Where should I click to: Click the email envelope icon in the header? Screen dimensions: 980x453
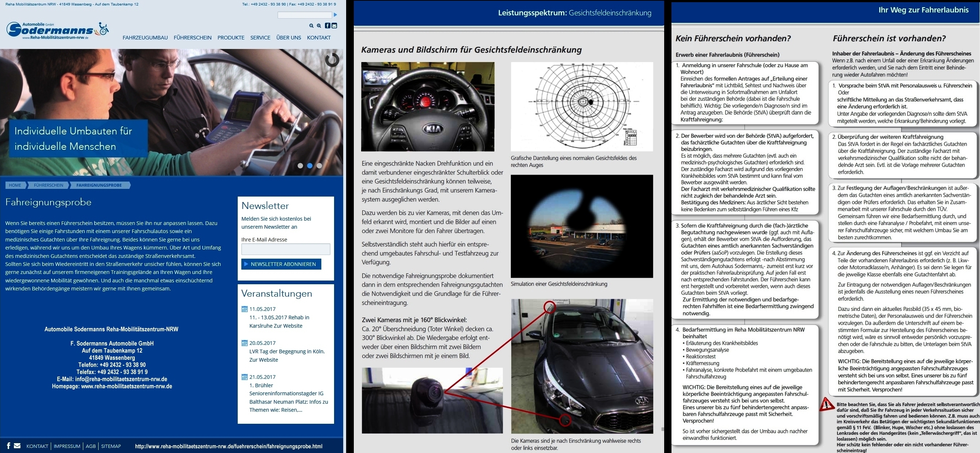click(x=334, y=26)
